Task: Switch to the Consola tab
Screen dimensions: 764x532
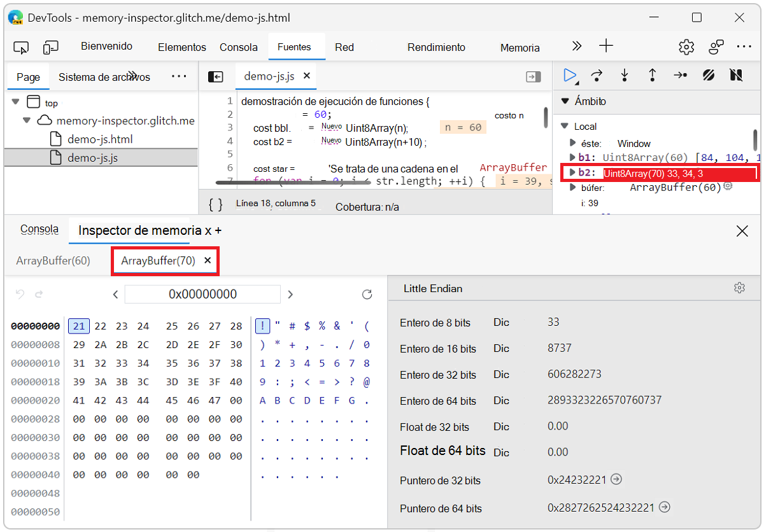Action: click(x=39, y=228)
